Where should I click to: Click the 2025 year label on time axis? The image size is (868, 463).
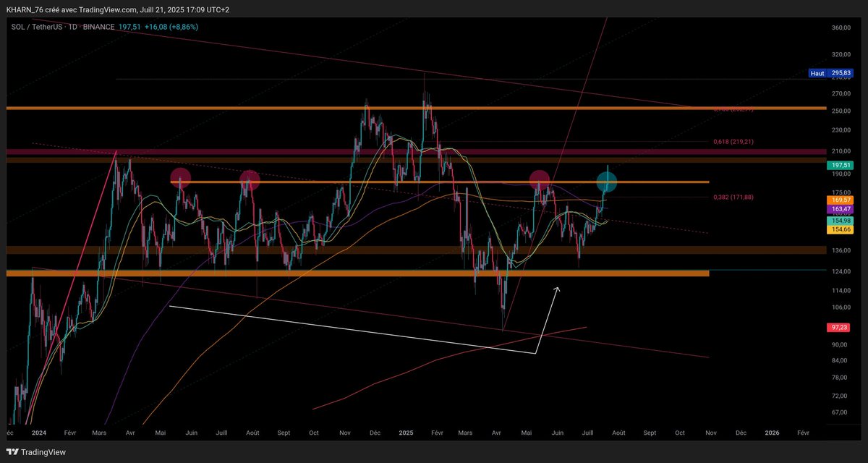(405, 432)
